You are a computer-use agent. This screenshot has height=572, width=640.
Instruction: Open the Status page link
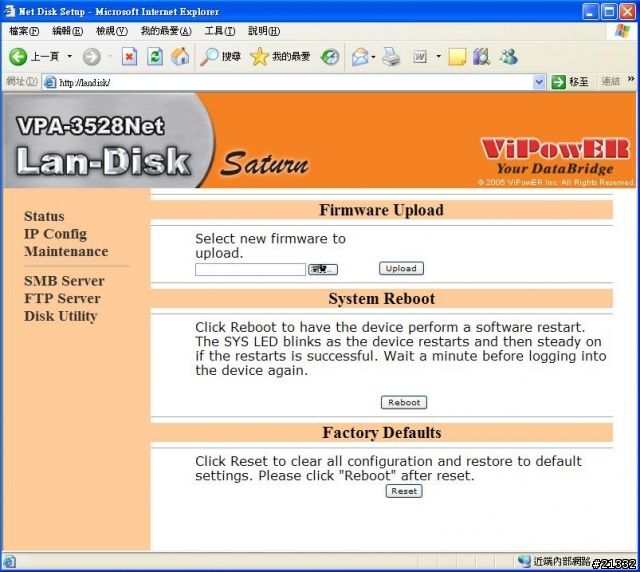44,216
